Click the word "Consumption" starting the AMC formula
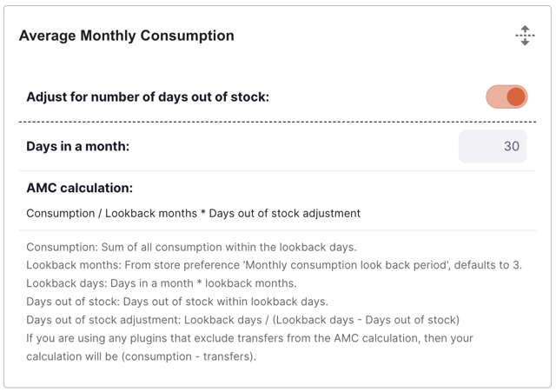The height and width of the screenshot is (392, 556). click(x=60, y=213)
